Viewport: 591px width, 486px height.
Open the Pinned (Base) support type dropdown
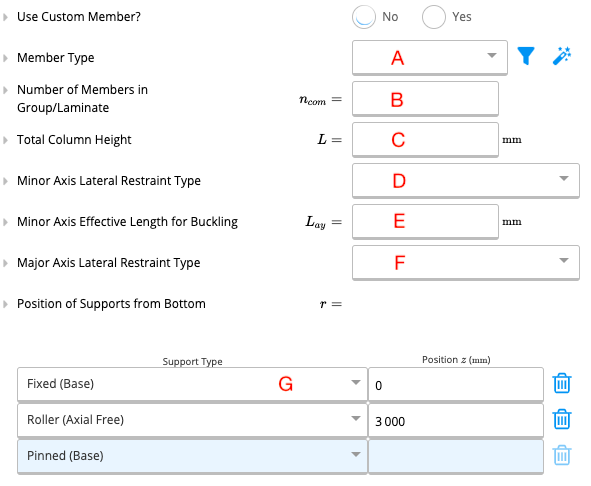(x=192, y=456)
